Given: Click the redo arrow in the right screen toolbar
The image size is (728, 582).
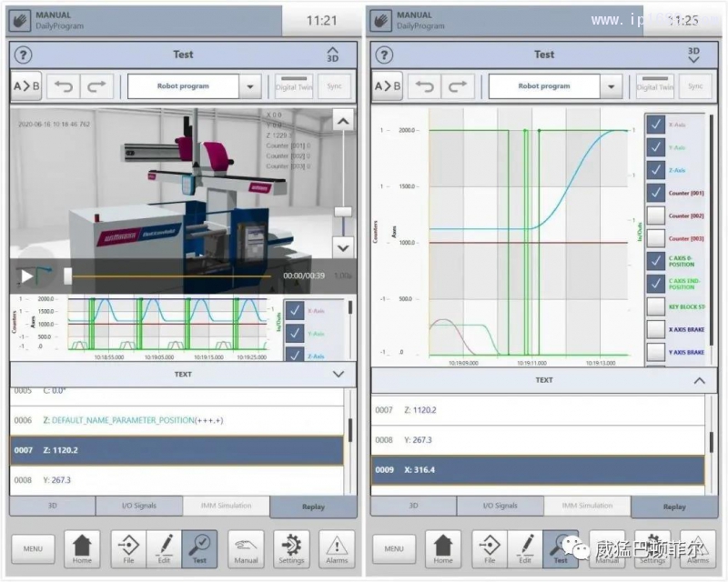Looking at the screenshot, I should tap(458, 86).
